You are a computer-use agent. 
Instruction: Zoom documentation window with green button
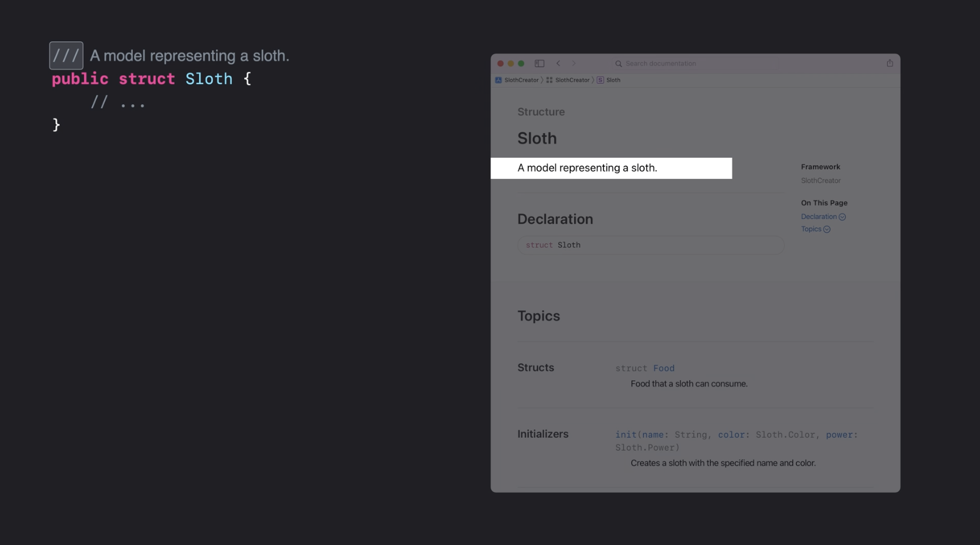click(x=521, y=64)
